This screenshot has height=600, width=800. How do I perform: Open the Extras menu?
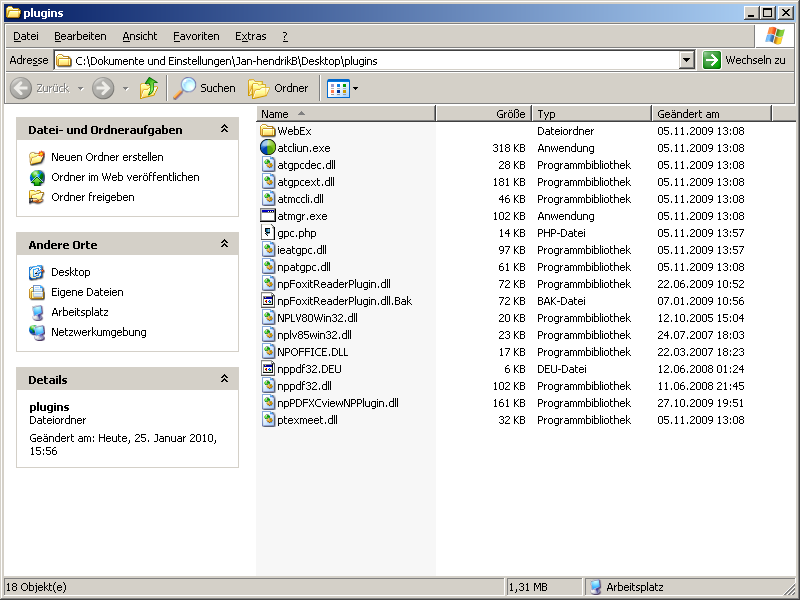[x=250, y=36]
